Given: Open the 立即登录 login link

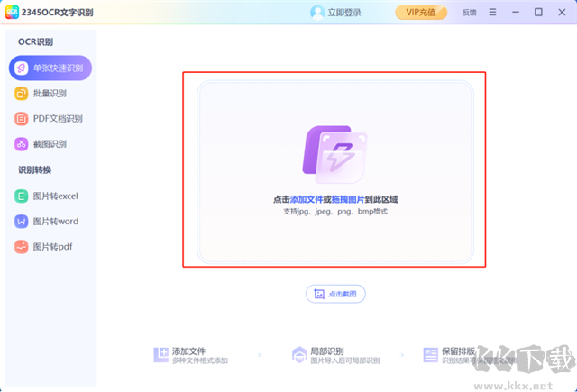Looking at the screenshot, I should (344, 13).
